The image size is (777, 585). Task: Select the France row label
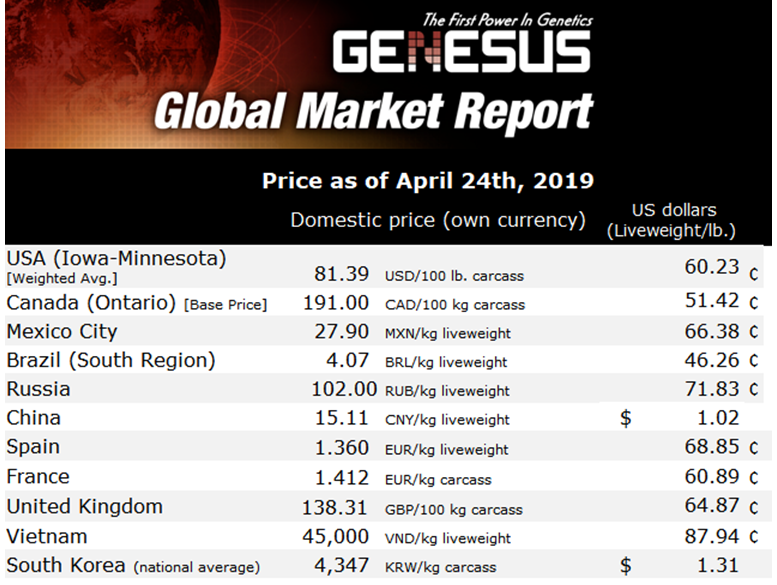point(38,476)
